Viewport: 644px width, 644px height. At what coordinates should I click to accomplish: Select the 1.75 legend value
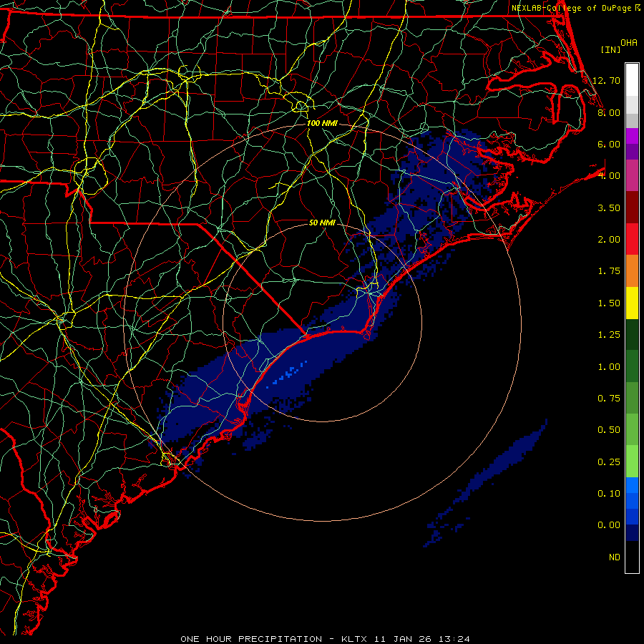(609, 271)
